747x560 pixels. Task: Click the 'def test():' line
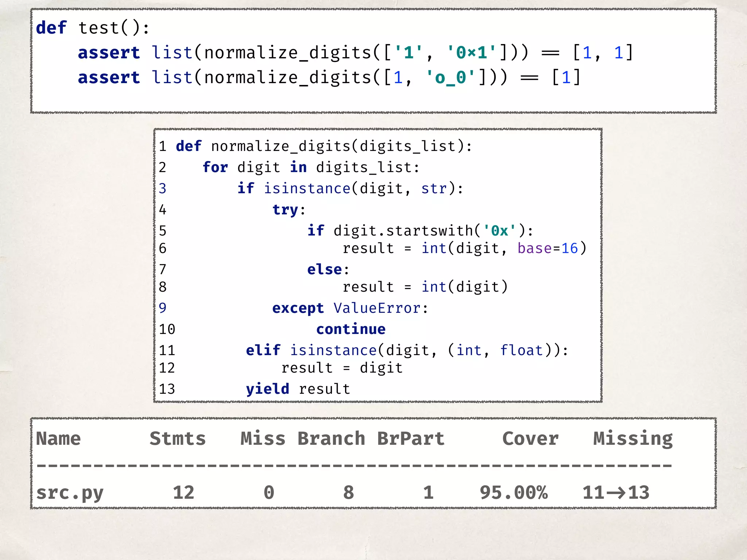click(x=93, y=28)
